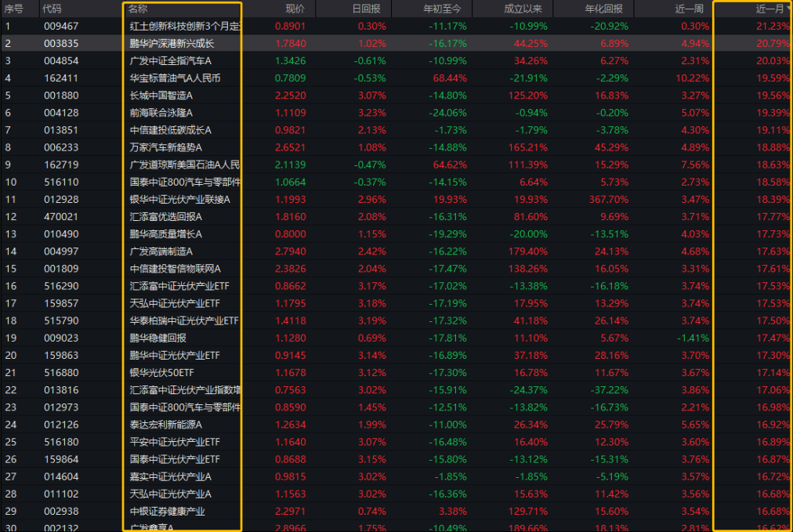The image size is (793, 532).
Task: Click the 中银证券健康产业 fund name
Action: (x=167, y=511)
